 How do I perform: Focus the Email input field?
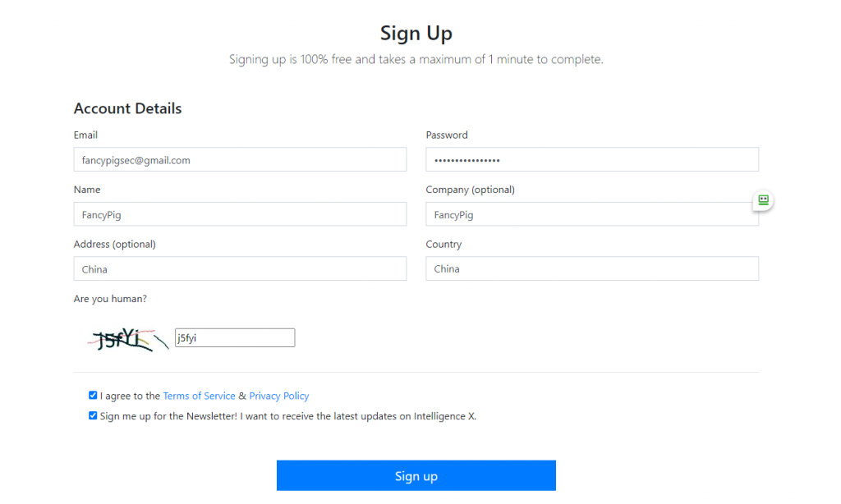pyautogui.click(x=240, y=160)
